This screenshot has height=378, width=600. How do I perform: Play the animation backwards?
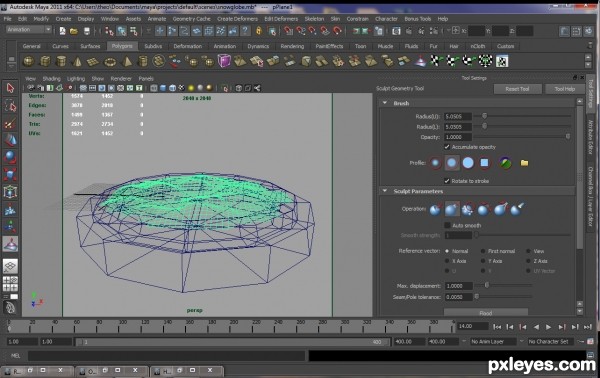coord(536,327)
